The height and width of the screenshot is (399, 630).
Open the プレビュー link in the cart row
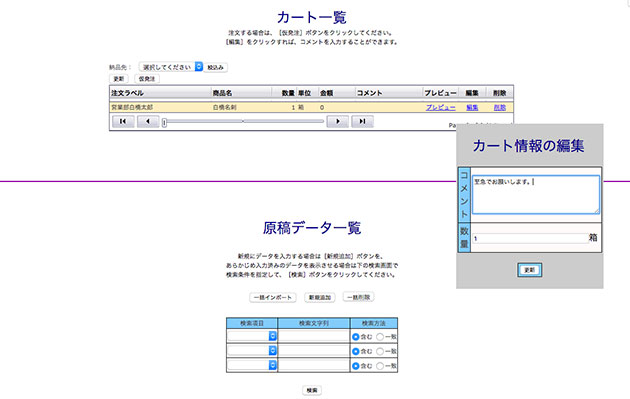tap(441, 107)
